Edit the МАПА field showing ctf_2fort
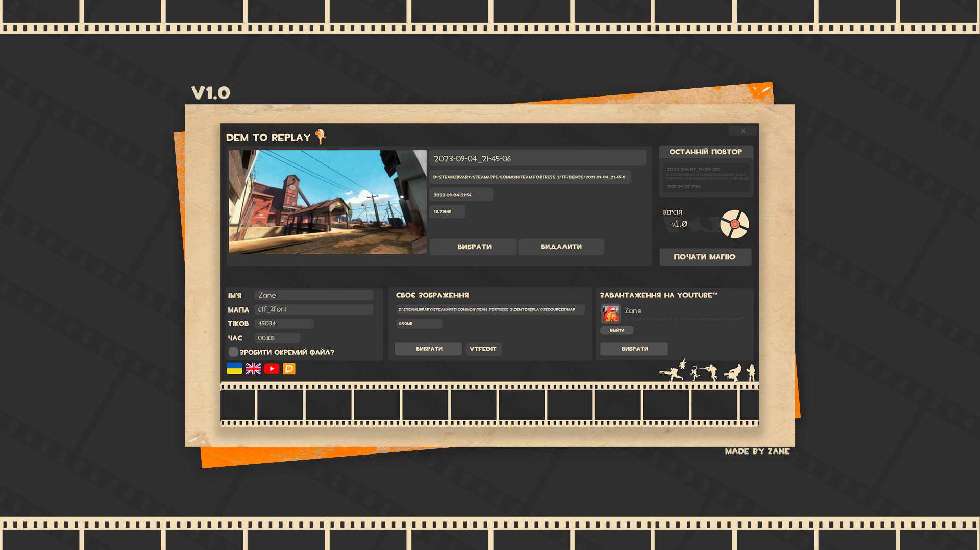 point(314,309)
